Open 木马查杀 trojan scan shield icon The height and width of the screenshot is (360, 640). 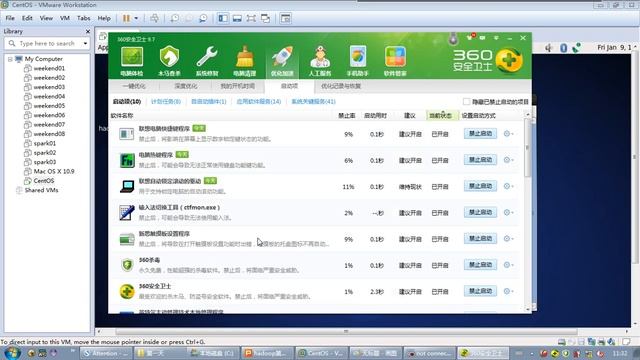169,61
